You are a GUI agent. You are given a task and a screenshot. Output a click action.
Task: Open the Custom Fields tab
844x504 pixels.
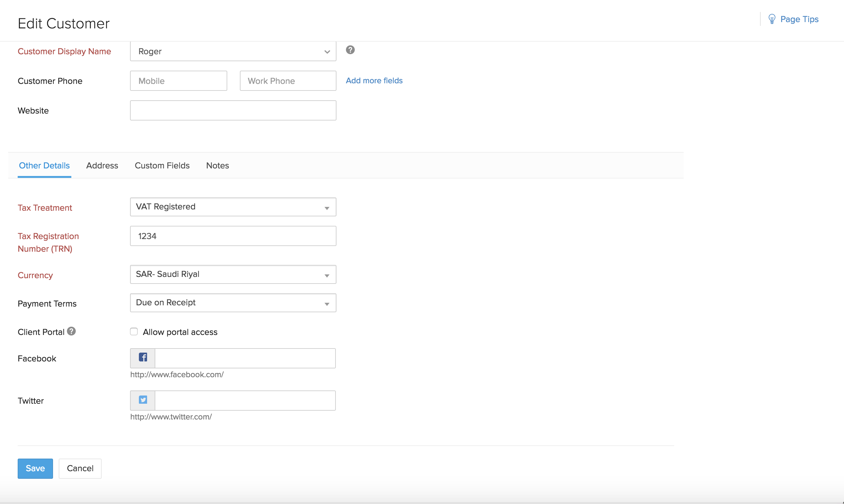[x=162, y=165]
